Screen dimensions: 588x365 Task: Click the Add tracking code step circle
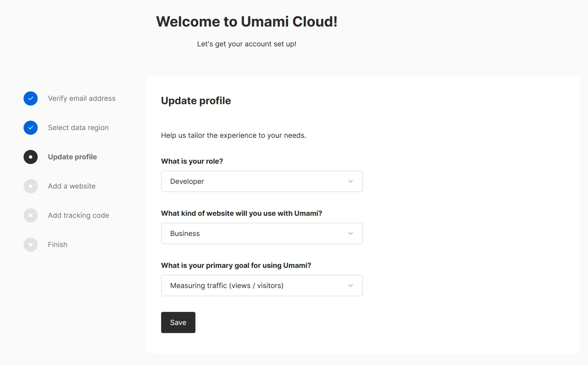point(31,215)
